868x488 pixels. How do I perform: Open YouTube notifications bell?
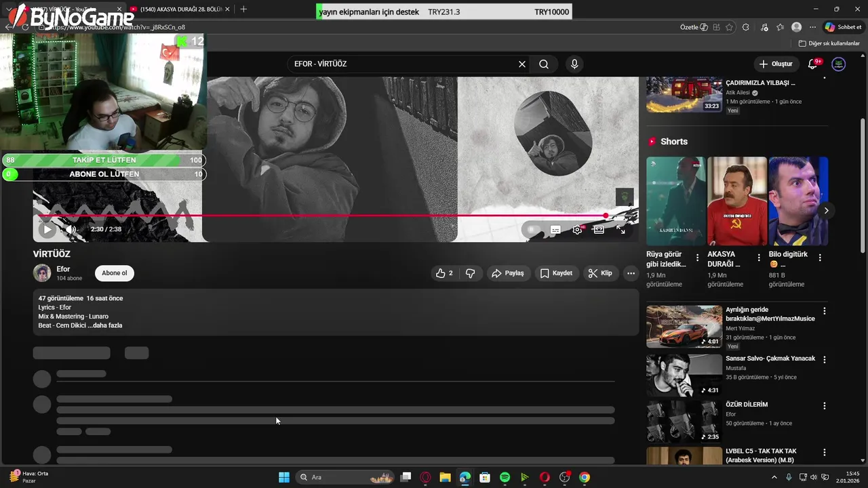[812, 64]
